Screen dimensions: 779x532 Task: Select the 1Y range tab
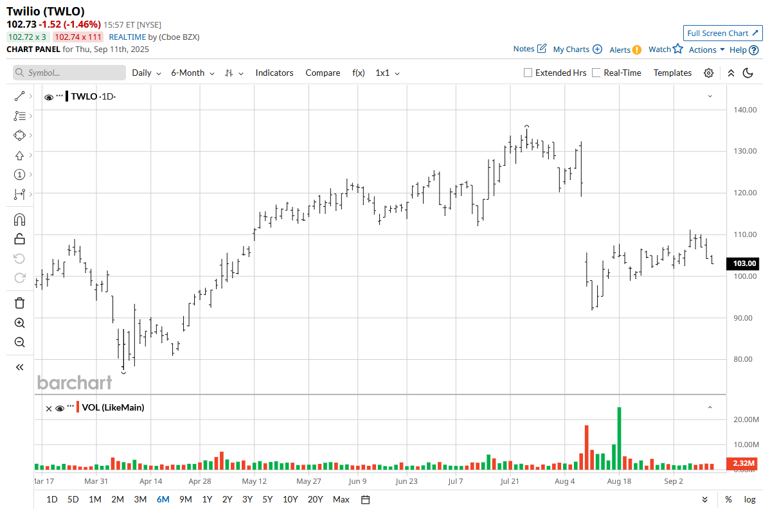pyautogui.click(x=207, y=499)
